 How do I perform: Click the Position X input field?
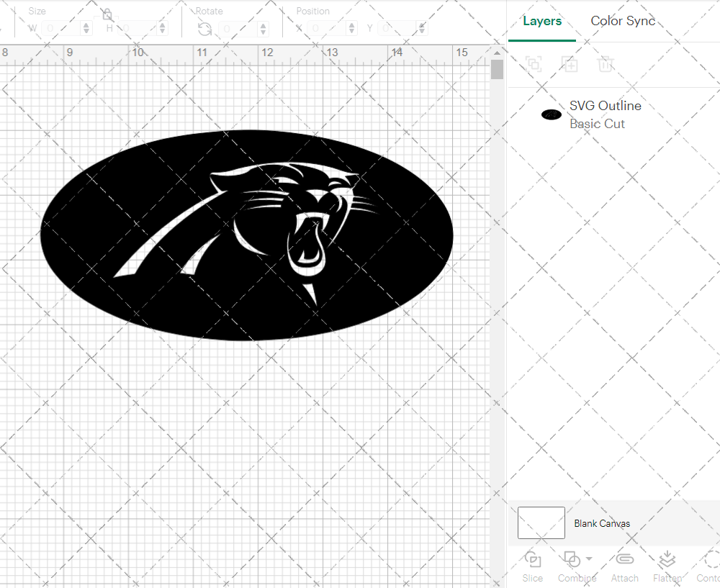(327, 29)
